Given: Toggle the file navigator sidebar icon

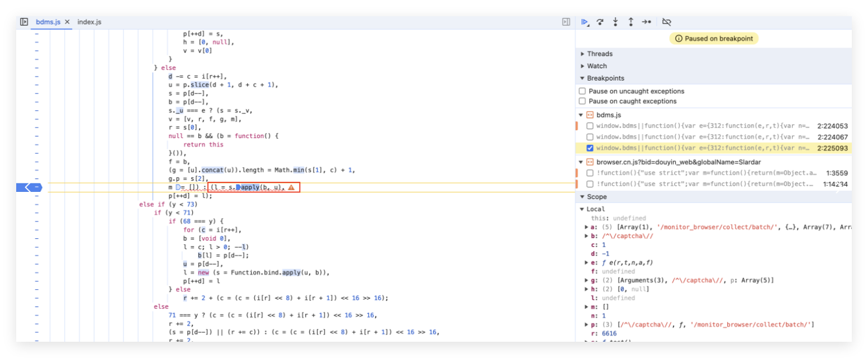Looking at the screenshot, I should coord(24,22).
